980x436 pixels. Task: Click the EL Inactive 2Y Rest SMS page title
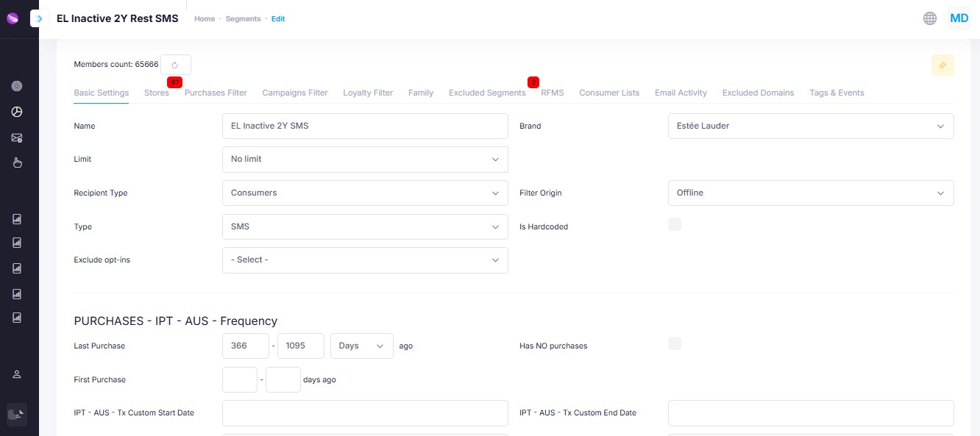pos(118,18)
